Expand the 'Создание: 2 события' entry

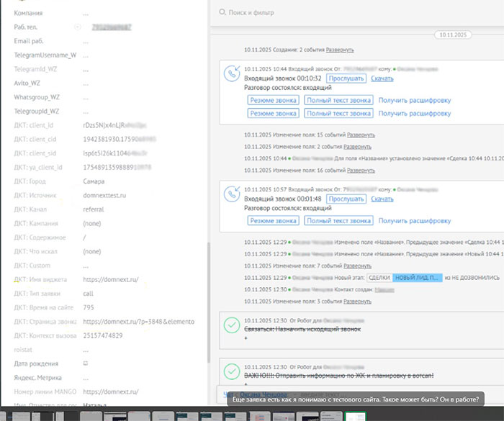340,50
